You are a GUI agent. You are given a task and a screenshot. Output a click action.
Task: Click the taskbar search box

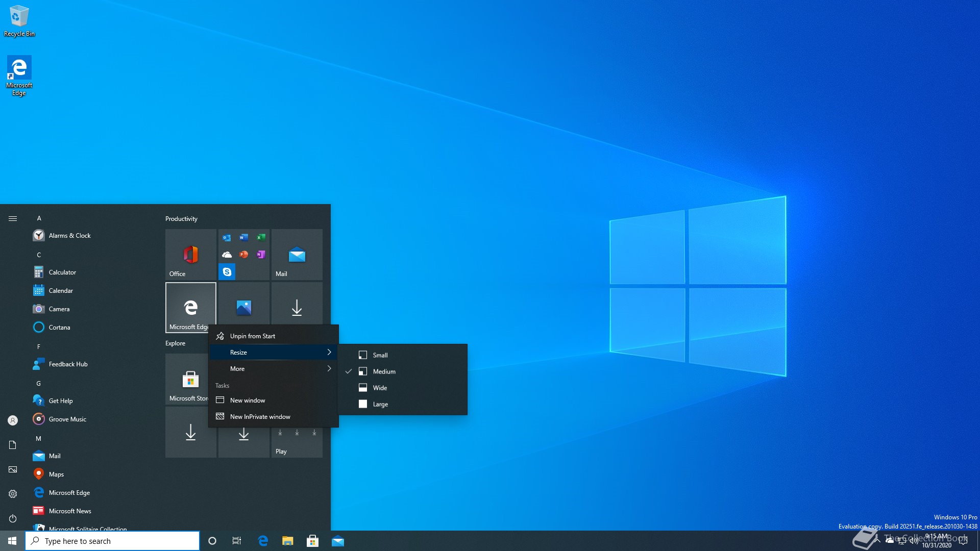[x=112, y=541]
